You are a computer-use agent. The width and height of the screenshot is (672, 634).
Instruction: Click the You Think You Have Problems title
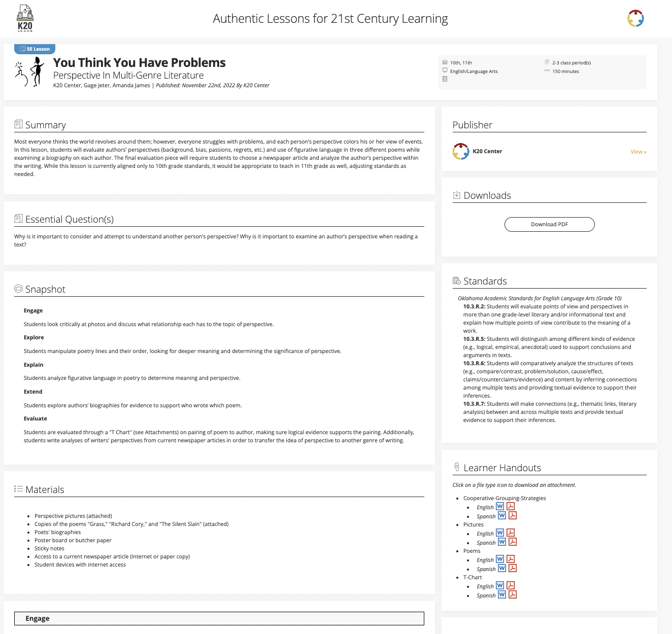tap(139, 63)
